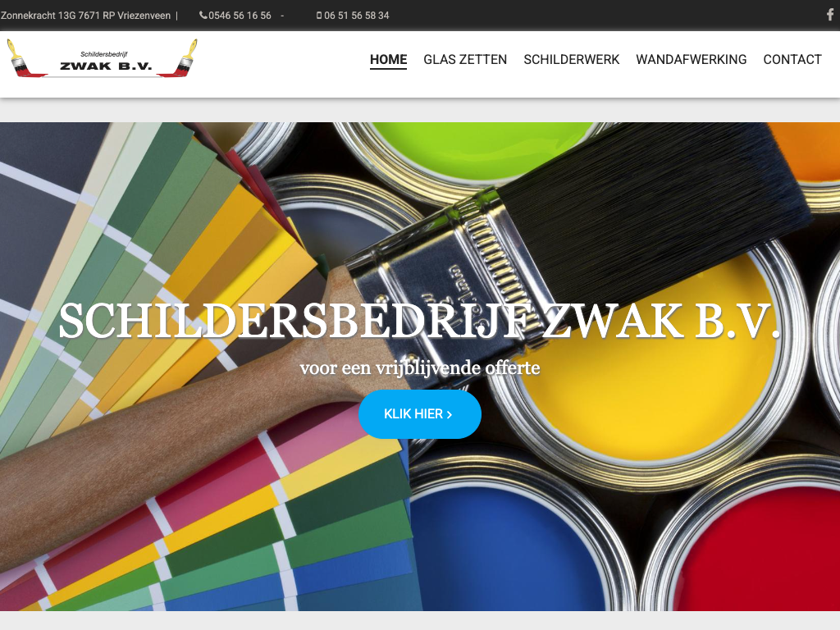This screenshot has width=840, height=630.
Task: Click the Schildersbedrijf Zwak B.V. headline
Action: pyautogui.click(x=419, y=322)
